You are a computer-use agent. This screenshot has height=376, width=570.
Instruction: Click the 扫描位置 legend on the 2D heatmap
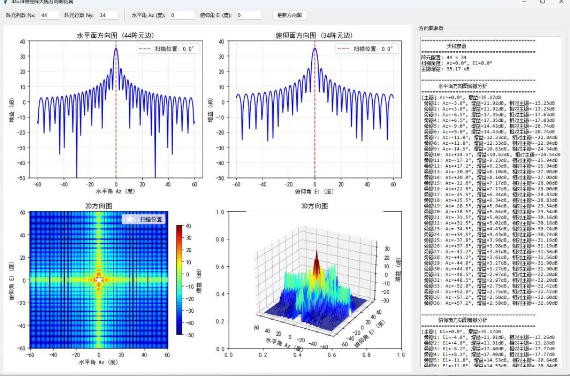tap(144, 219)
